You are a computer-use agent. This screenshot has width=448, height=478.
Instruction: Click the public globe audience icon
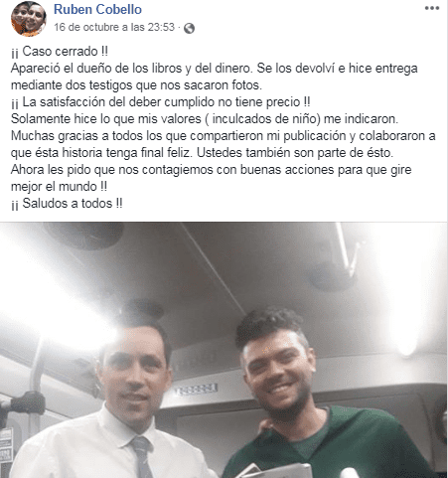point(189,28)
